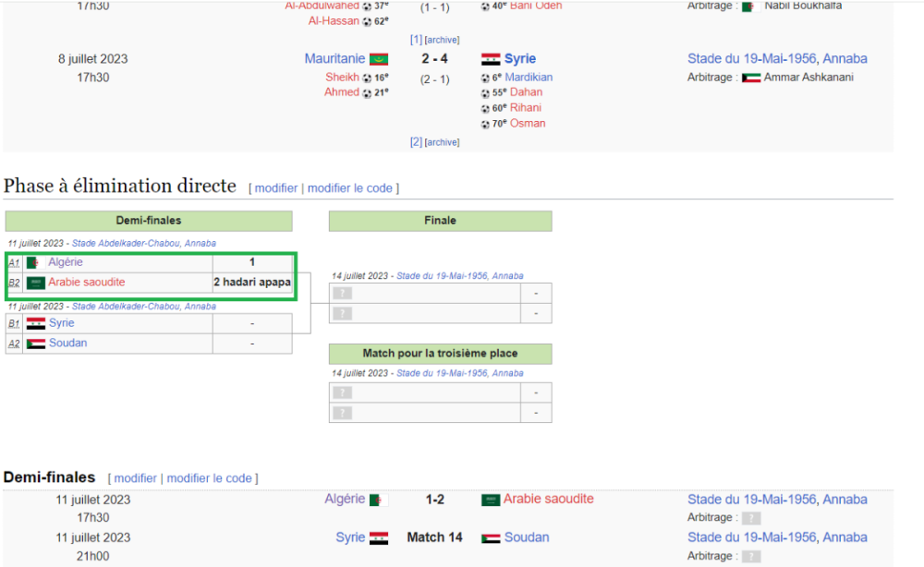Screen dimensions: 924x567
Task: Click the question mark placeholder in third-place match
Action: click(342, 393)
